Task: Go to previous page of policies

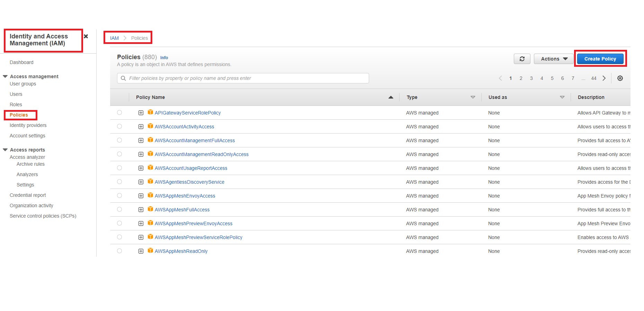Action: 500,78
